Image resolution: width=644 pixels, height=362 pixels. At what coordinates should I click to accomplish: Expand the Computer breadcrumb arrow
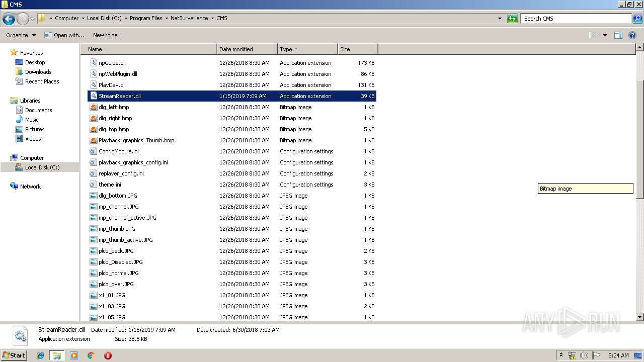point(83,18)
